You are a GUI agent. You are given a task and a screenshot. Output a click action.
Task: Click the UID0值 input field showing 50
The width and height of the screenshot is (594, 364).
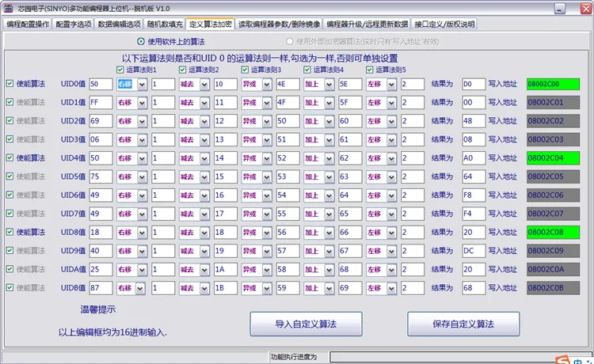click(101, 84)
